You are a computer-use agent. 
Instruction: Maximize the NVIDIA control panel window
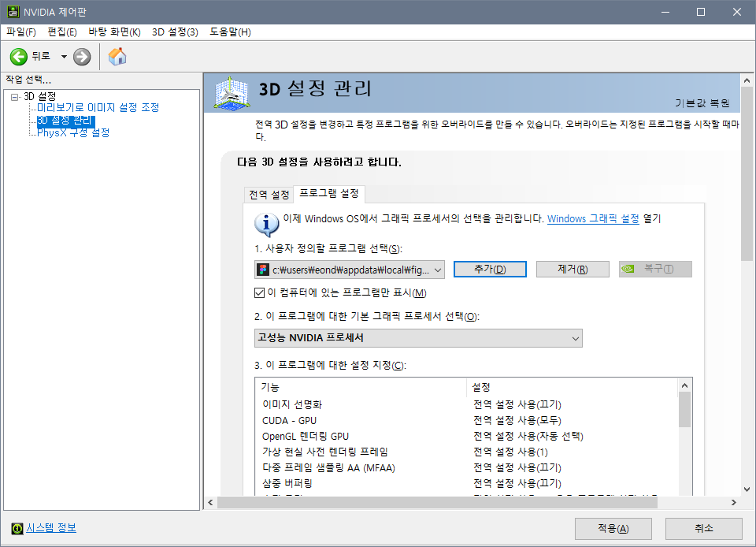pyautogui.click(x=701, y=12)
